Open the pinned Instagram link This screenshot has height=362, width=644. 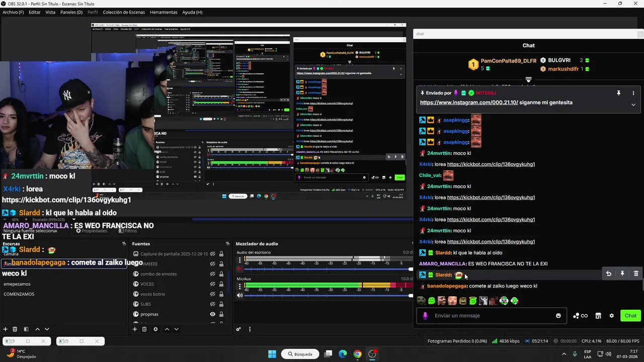pyautogui.click(x=469, y=103)
